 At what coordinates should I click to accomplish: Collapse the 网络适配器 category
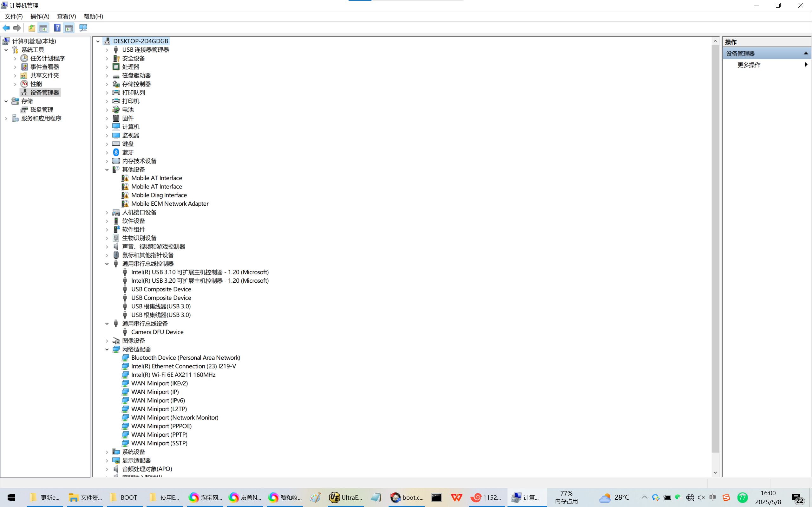tap(107, 350)
